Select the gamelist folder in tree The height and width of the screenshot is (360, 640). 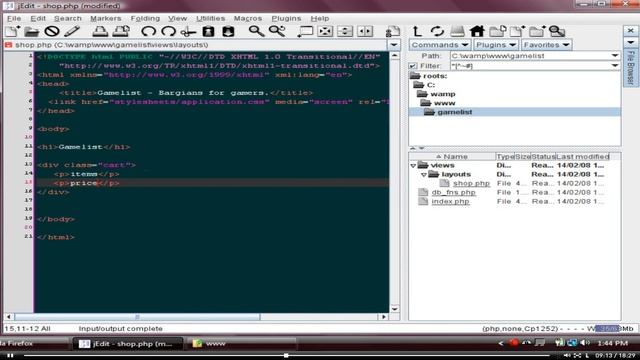click(455, 112)
